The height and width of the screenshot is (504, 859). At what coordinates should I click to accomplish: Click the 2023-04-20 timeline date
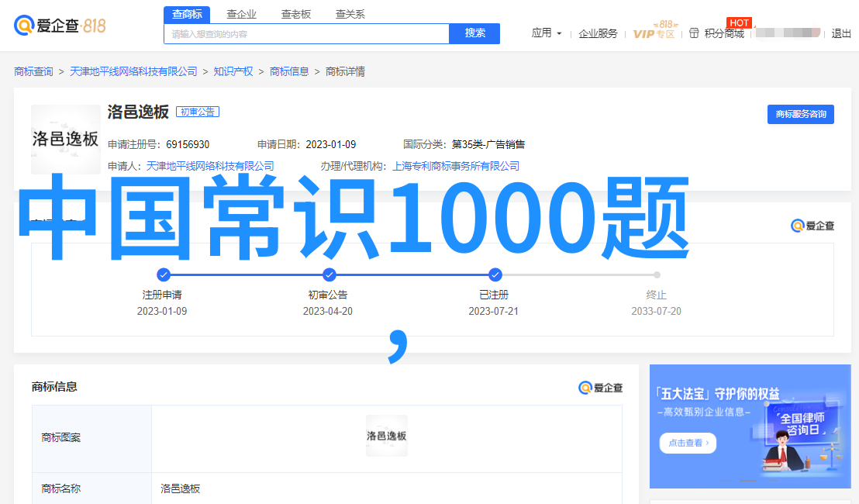[x=328, y=311]
